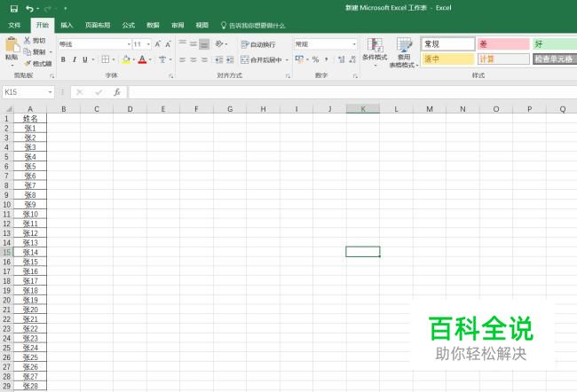Switch to Insert (插入) tab
The width and height of the screenshot is (577, 392).
pos(67,25)
